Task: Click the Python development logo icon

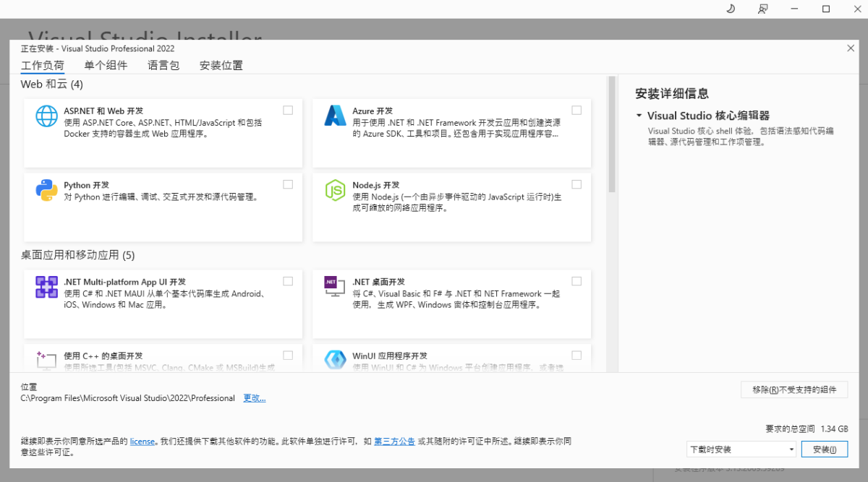Action: [x=47, y=190]
